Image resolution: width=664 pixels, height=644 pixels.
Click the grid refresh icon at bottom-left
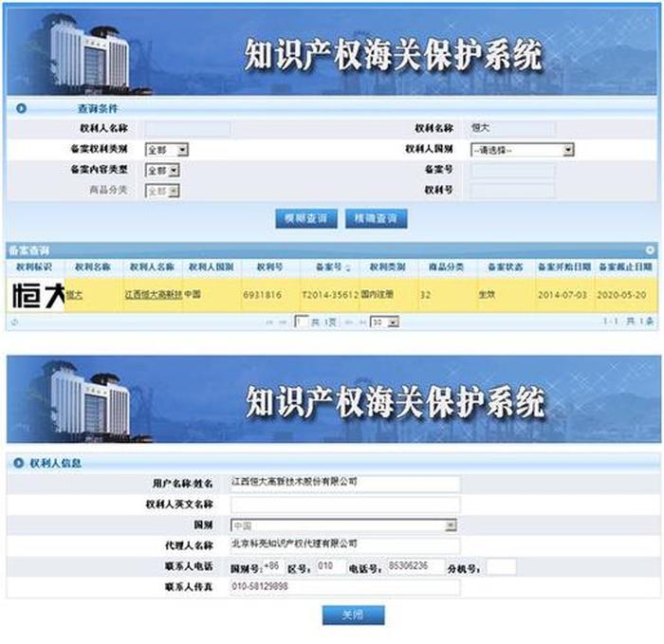tap(14, 322)
